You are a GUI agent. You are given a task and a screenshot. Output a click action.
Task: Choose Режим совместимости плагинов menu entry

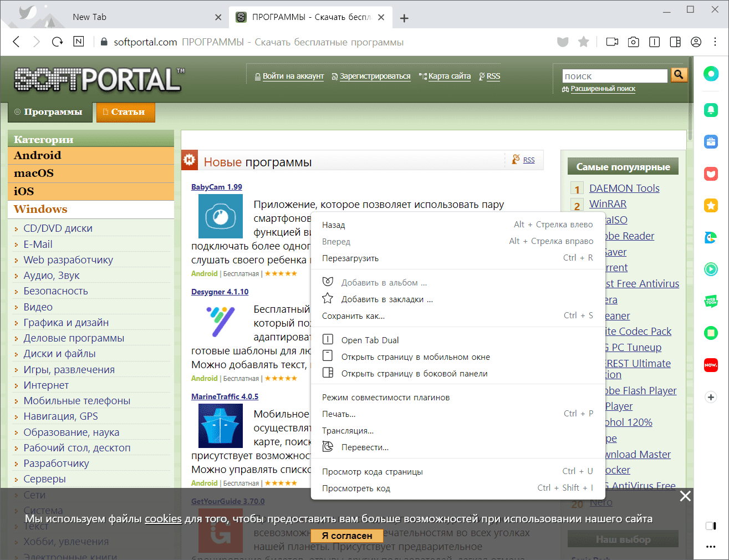(457, 397)
